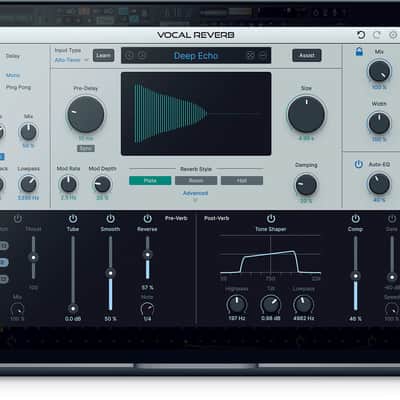Screen dimensions: 400x400
Task: Click the Highpass value 197 Hz
Action: pyautogui.click(x=237, y=318)
